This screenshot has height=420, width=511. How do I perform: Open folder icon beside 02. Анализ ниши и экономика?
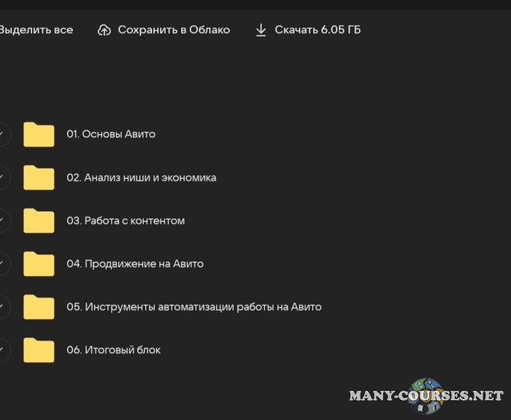point(39,177)
